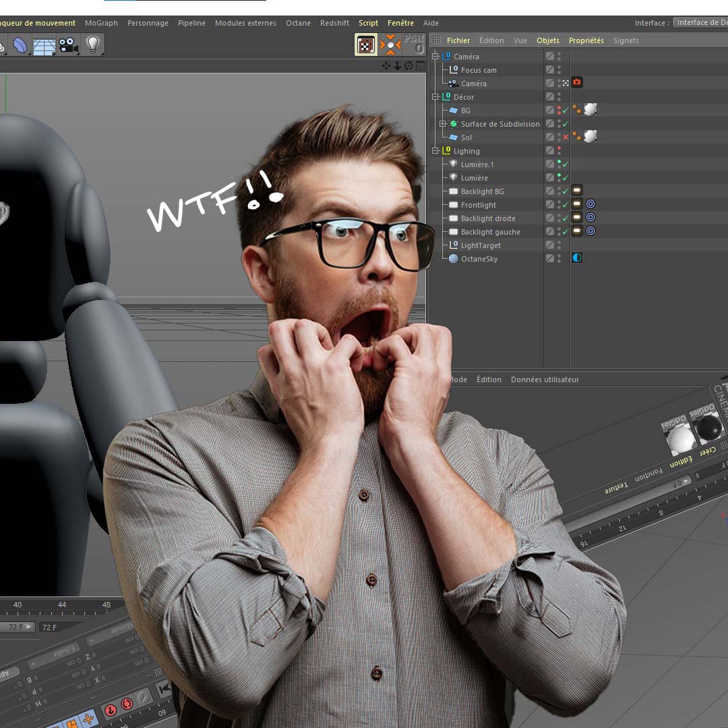Click the Octane light tag on Backlight gauche
The height and width of the screenshot is (728, 728).
576,231
